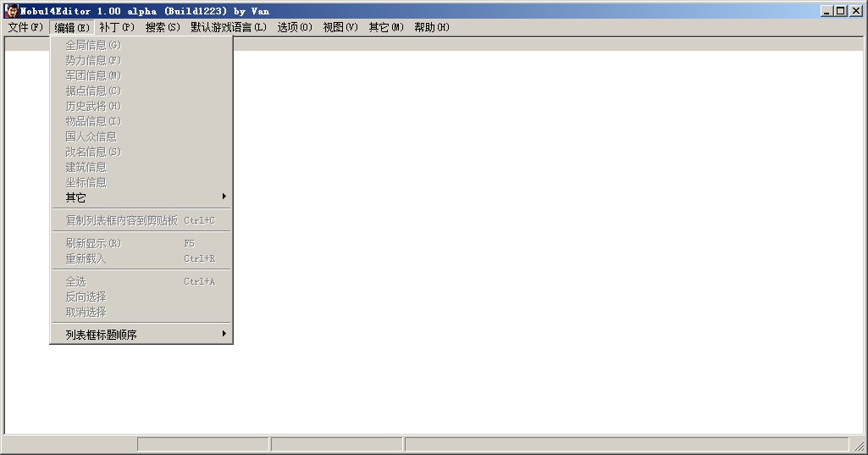The width and height of the screenshot is (868, 455).
Task: Expand the 列表框标题顺序 submenu
Action: click(141, 334)
